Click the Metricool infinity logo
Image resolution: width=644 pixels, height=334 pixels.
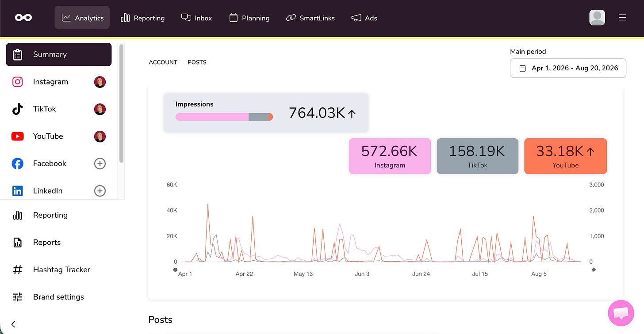(x=23, y=18)
